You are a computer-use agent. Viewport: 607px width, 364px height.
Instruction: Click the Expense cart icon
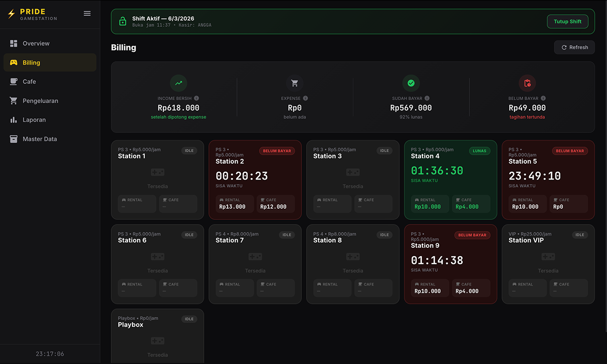[295, 83]
